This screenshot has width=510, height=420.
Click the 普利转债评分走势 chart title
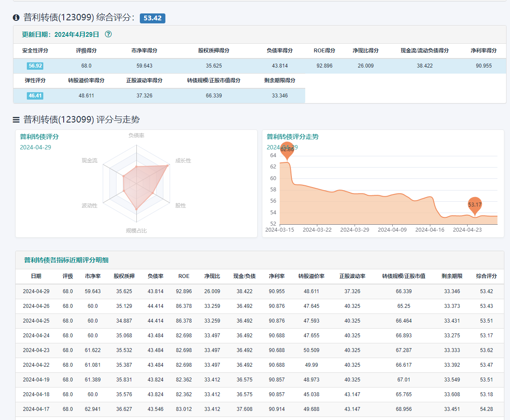(293, 137)
